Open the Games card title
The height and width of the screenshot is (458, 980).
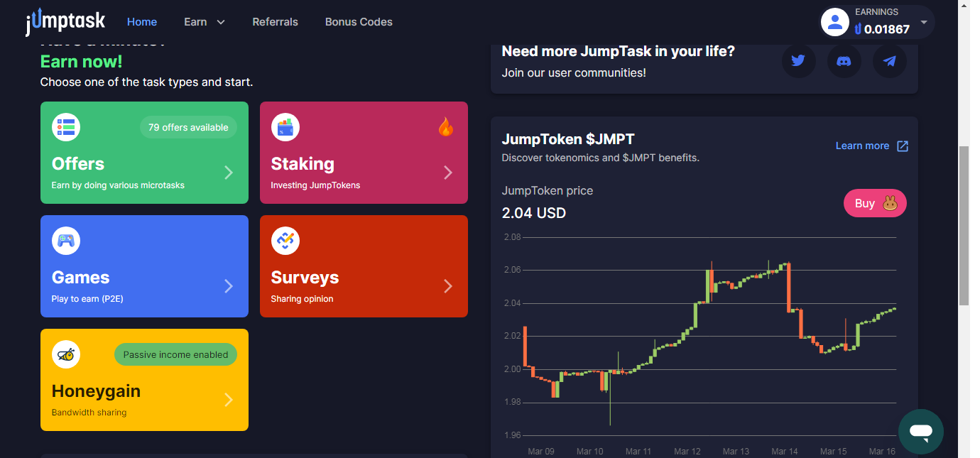81,278
